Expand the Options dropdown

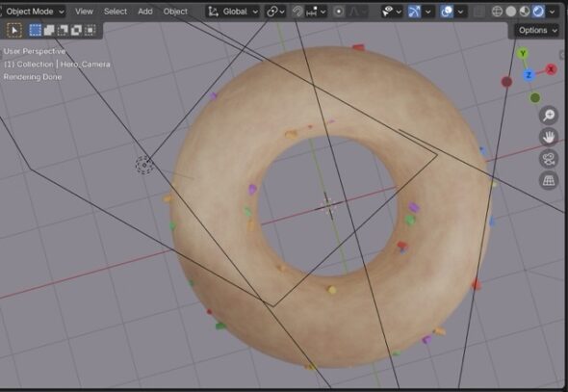tap(537, 31)
